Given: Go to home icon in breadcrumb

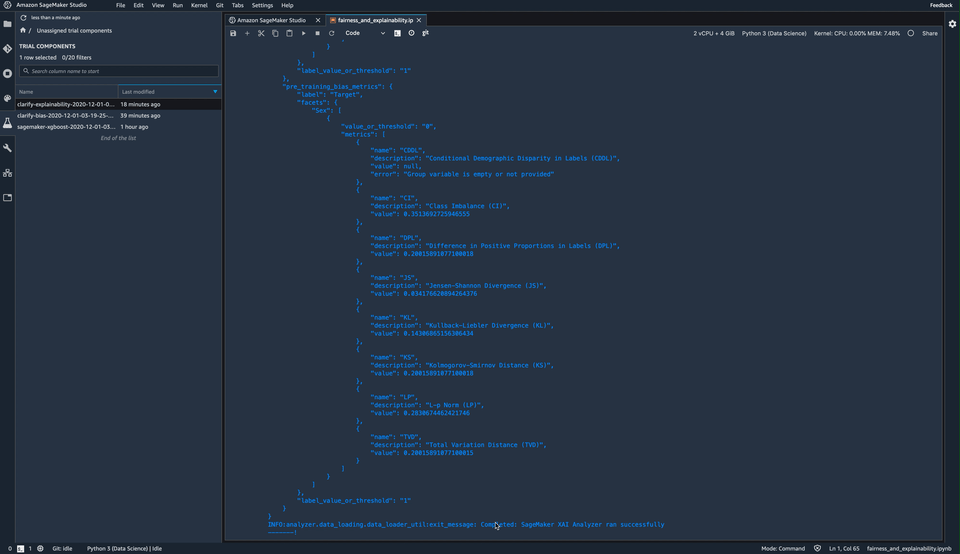Looking at the screenshot, I should click(x=23, y=30).
